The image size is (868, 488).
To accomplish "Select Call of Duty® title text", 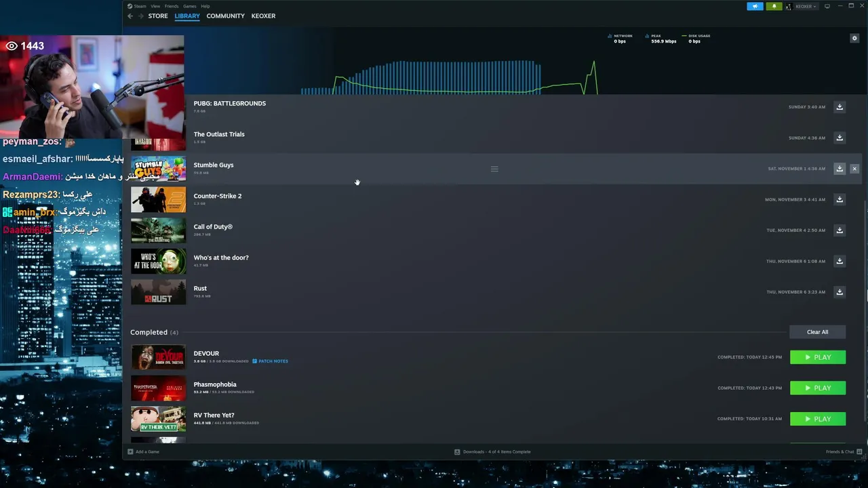I will (213, 226).
